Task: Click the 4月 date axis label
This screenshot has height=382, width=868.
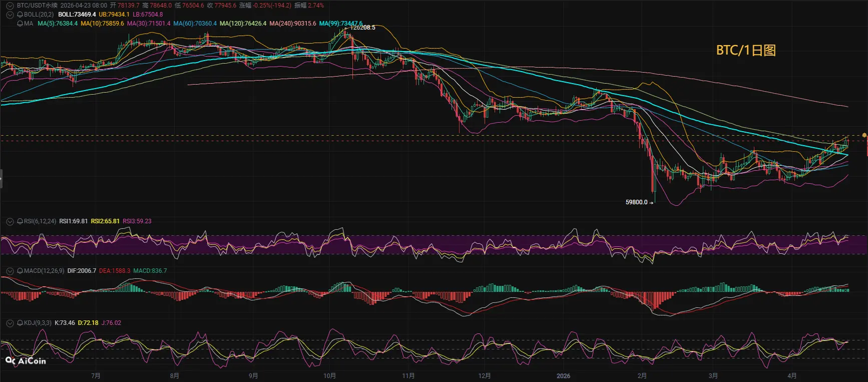Action: coord(791,376)
